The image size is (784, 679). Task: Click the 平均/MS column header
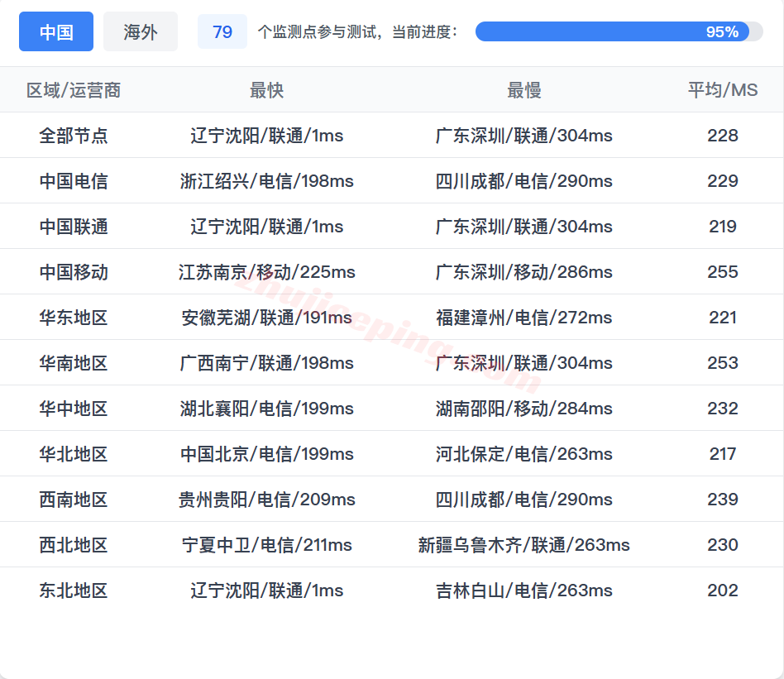point(723,90)
